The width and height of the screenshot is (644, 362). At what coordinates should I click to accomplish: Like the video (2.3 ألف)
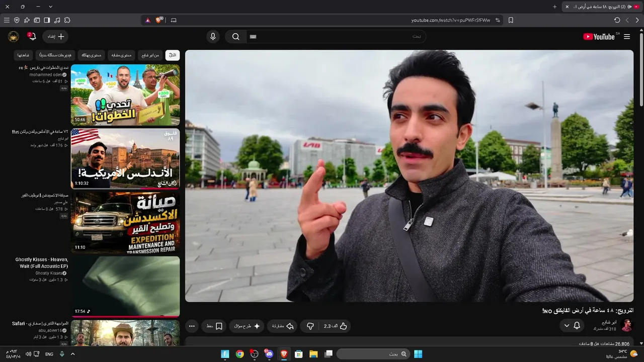[336, 326]
